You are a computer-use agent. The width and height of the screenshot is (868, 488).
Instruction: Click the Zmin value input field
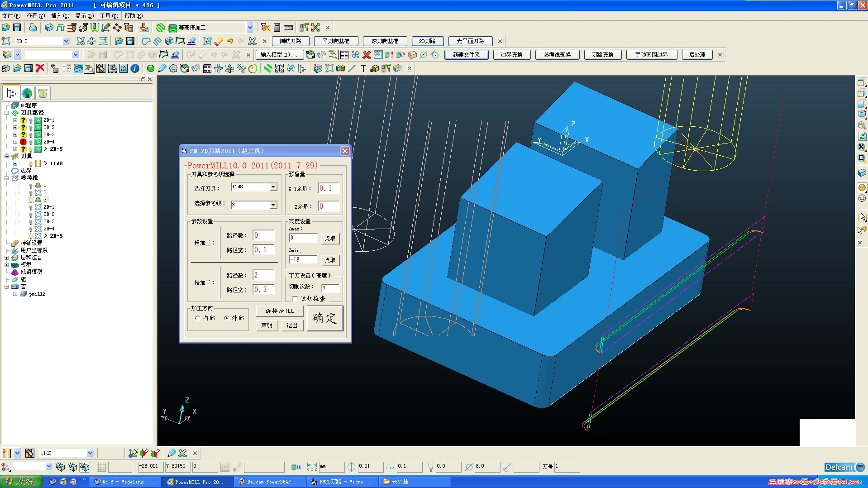[303, 260]
